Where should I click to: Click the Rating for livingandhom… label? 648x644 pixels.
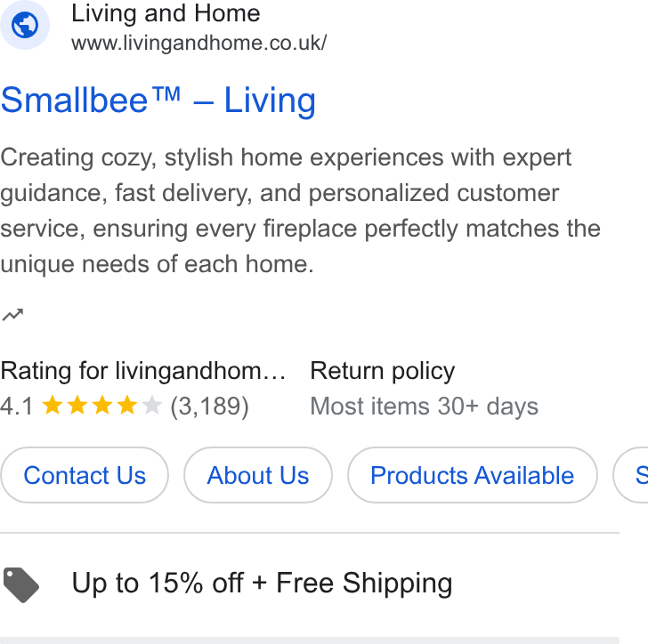(x=143, y=371)
